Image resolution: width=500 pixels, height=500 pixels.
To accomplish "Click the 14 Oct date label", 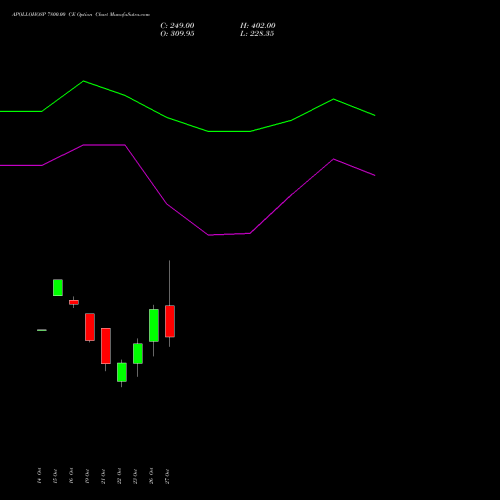I will point(39,476).
